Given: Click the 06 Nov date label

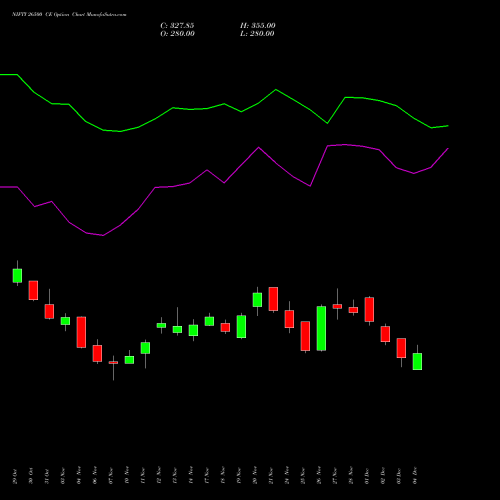Looking at the screenshot, I should click(95, 476).
